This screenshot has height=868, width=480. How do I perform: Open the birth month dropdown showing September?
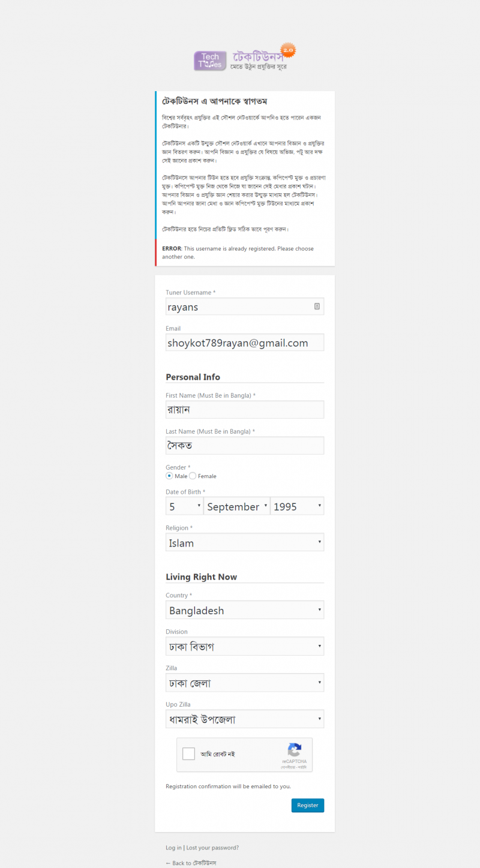(x=237, y=506)
